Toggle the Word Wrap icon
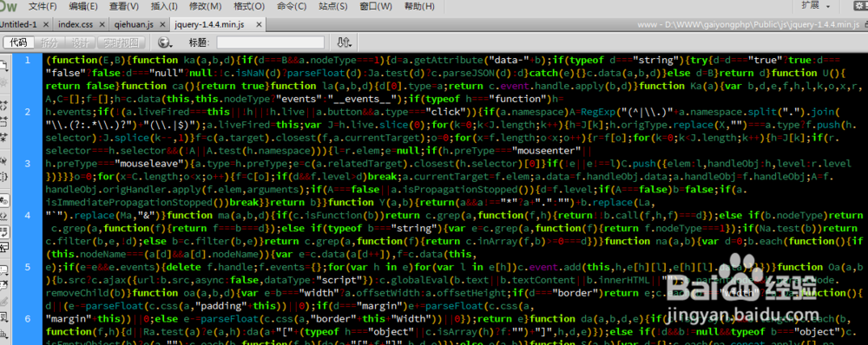Image resolution: width=868 pixels, height=345 pixels. (x=3, y=233)
